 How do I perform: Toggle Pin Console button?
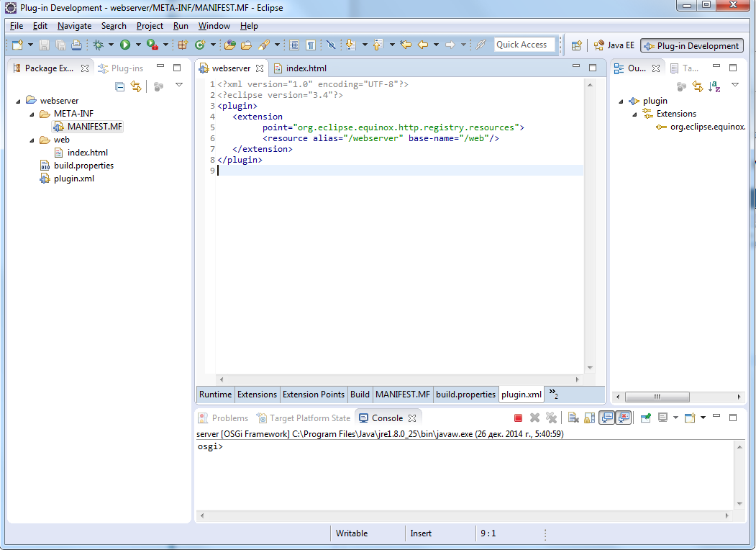tap(646, 418)
